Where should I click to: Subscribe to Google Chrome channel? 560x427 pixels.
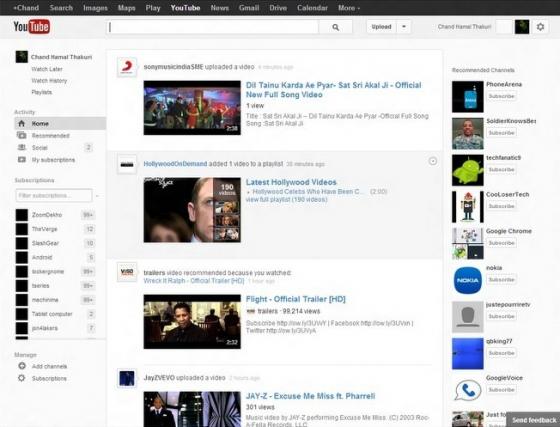(501, 243)
